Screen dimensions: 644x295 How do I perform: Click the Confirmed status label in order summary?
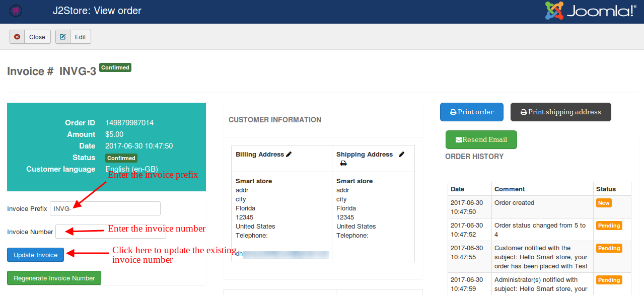121,158
